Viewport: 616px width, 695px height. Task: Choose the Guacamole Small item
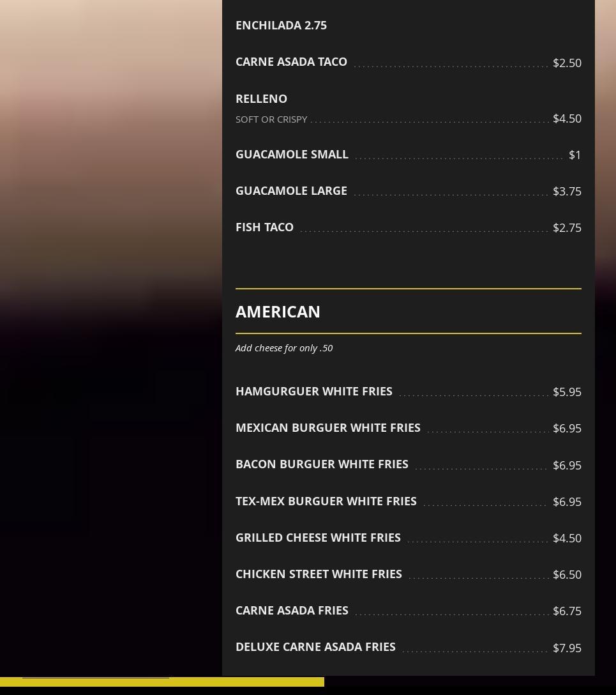coord(292,155)
